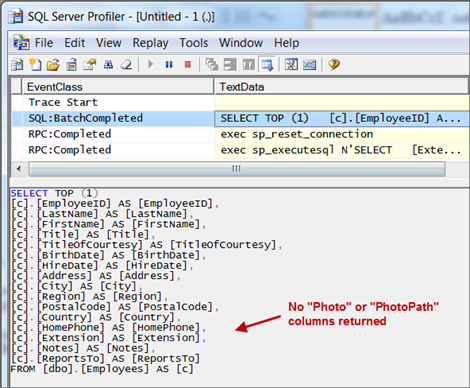
Task: Open a trace file via the folder icon
Action: 53,64
